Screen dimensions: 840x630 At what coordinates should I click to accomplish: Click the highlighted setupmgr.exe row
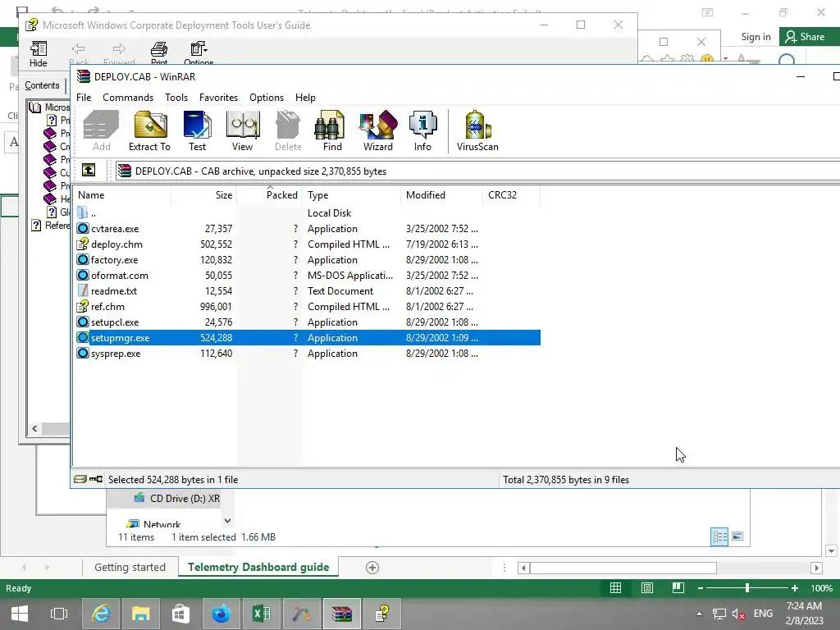tap(308, 338)
